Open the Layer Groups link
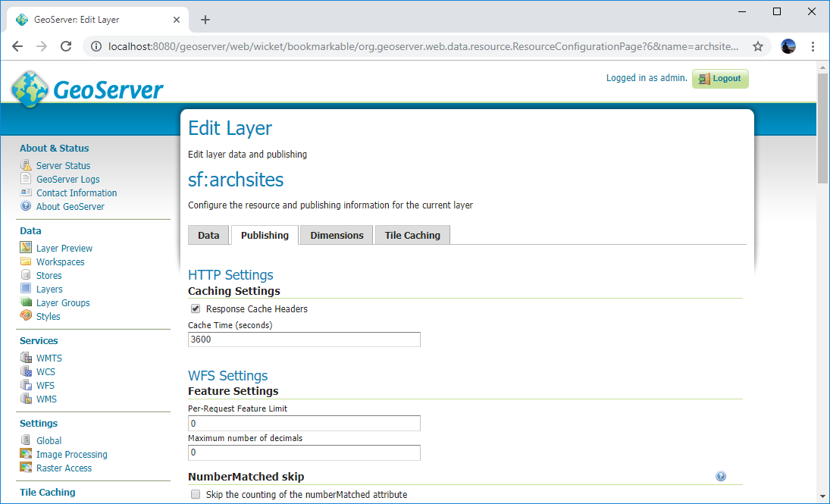The width and height of the screenshot is (830, 504). (x=63, y=303)
